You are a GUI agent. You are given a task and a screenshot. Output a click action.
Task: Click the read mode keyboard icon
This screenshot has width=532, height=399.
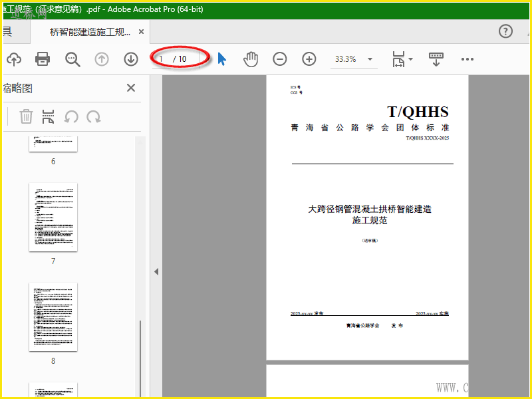pyautogui.click(x=436, y=59)
